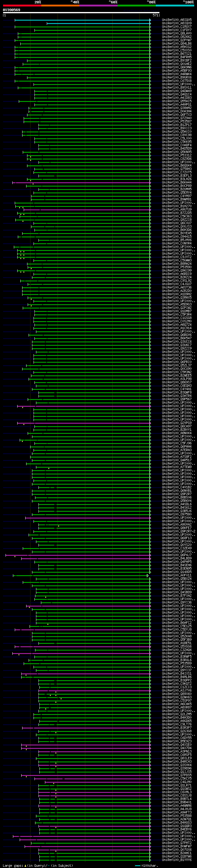
Task: Click the cyan alignment bar for UniRef100_A8IQ09
Action: point(98,23)
